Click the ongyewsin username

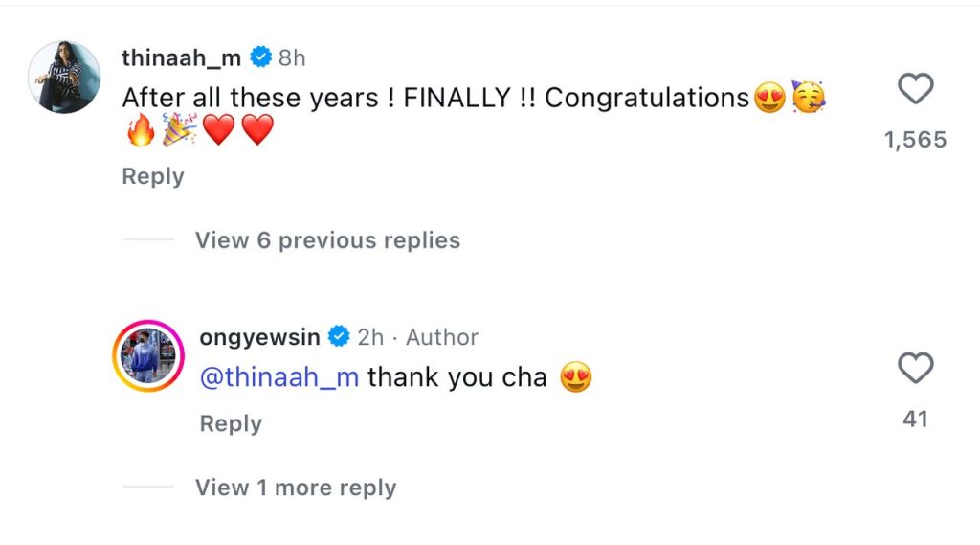tap(260, 337)
